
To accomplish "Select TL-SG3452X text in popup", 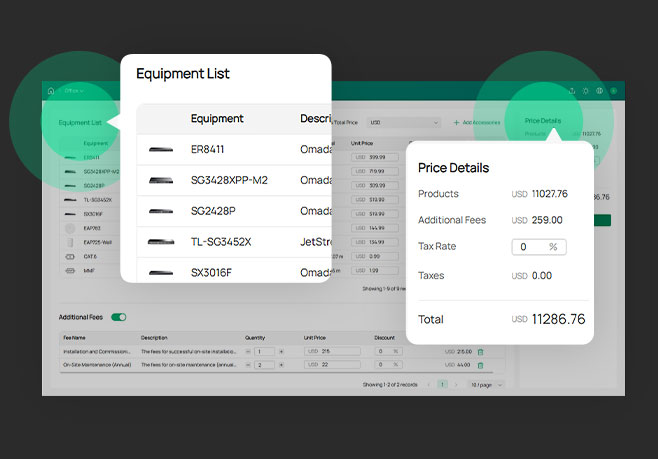I will pos(221,242).
